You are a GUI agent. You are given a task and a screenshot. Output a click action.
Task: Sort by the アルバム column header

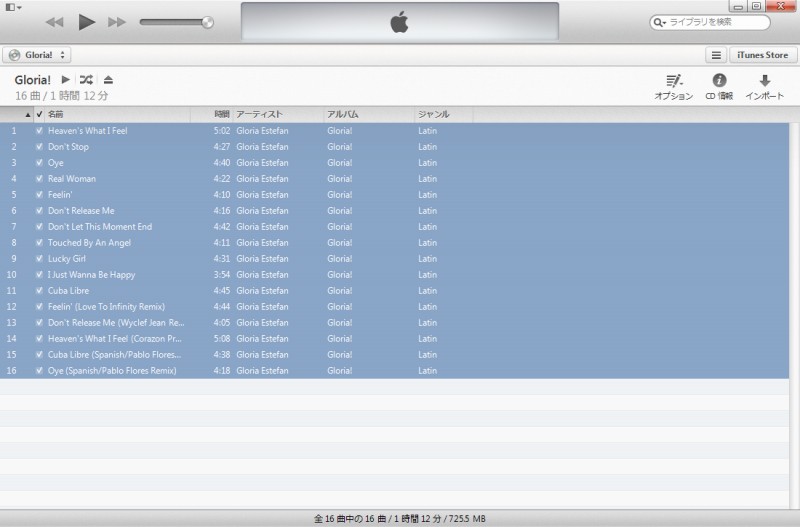[369, 114]
